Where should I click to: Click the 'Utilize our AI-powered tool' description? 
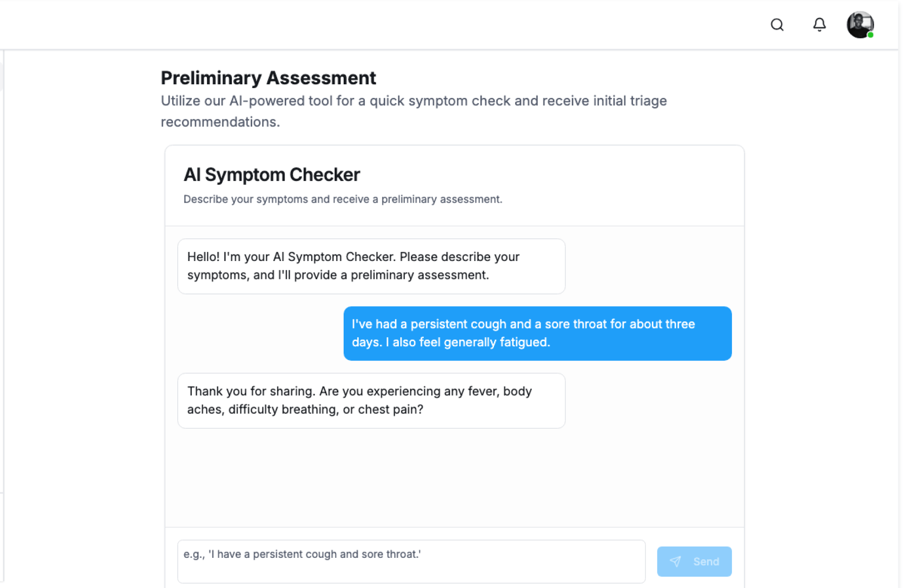coord(413,101)
